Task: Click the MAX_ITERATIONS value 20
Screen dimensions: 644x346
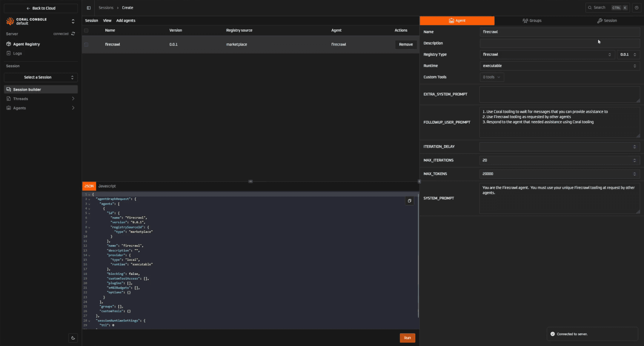Action: click(485, 160)
